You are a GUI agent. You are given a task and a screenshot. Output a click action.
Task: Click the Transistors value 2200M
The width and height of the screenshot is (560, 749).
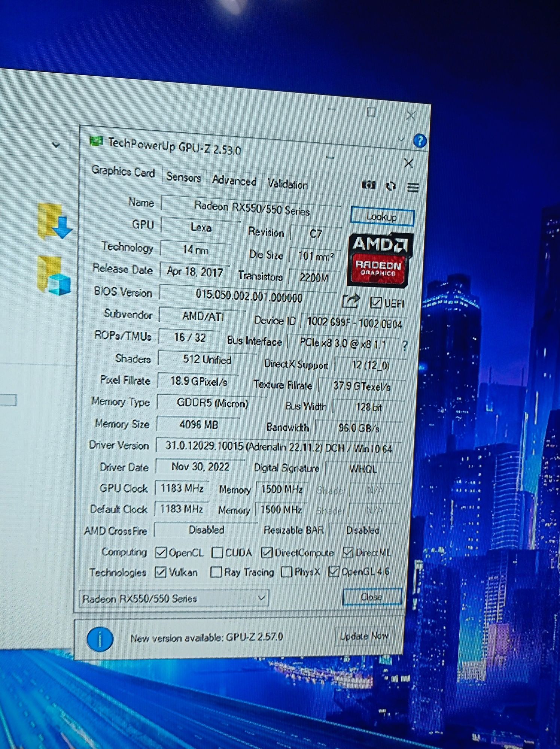tap(314, 278)
